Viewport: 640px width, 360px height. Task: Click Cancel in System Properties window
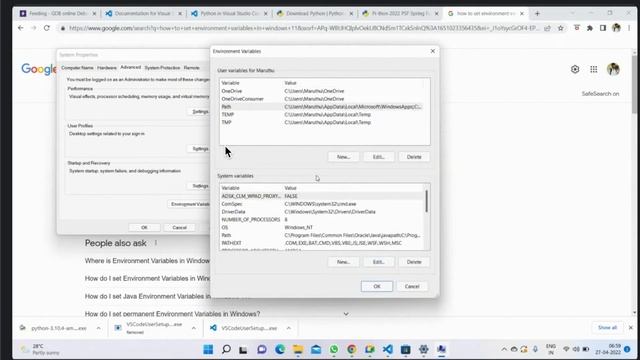coord(180,227)
